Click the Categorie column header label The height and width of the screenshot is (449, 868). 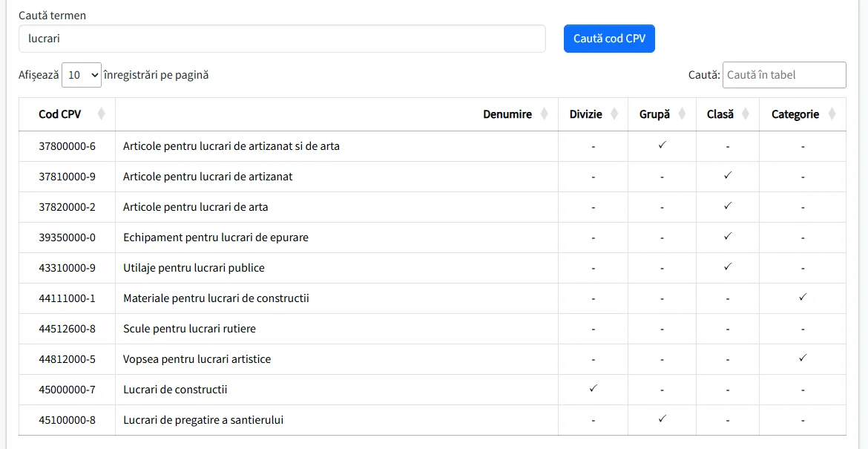[795, 114]
